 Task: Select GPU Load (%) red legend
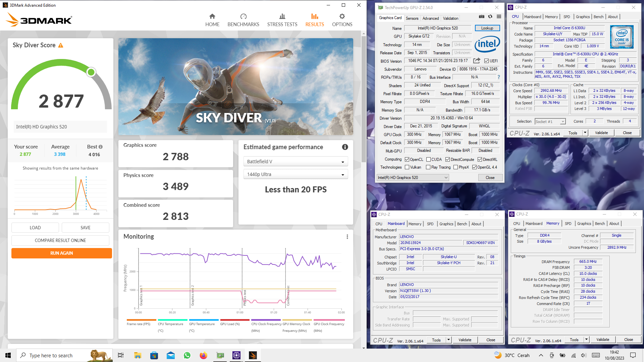[234, 322]
